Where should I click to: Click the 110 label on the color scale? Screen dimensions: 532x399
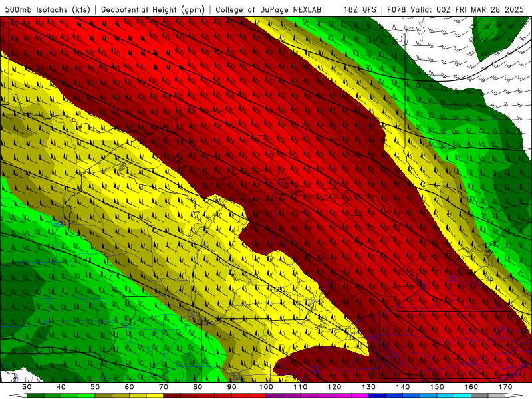coord(301,387)
